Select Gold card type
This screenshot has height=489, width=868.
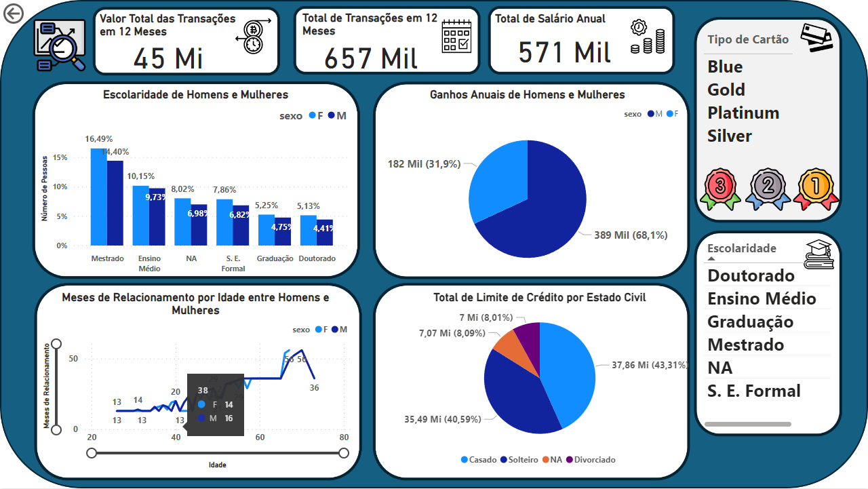[x=726, y=90]
